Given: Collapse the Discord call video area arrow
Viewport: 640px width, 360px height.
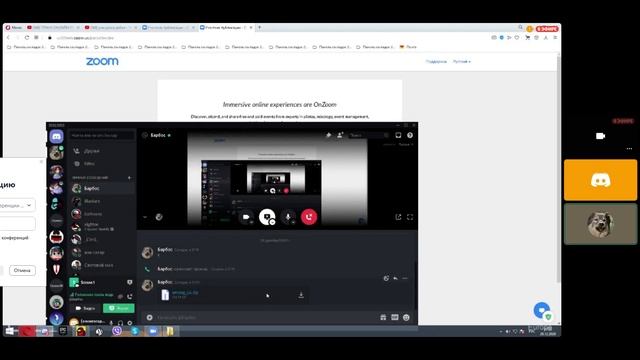Looking at the screenshot, I should click(145, 217).
